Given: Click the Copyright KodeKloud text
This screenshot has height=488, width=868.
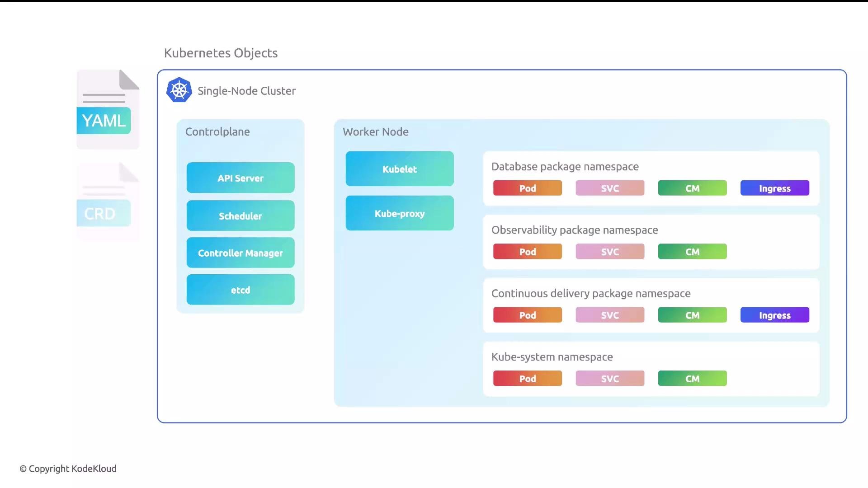Looking at the screenshot, I should (x=68, y=469).
